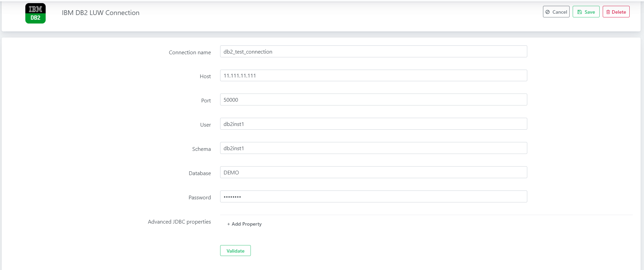Screen dimensions: 644x270
Task: Click the Connection name label
Action: pyautogui.click(x=190, y=52)
